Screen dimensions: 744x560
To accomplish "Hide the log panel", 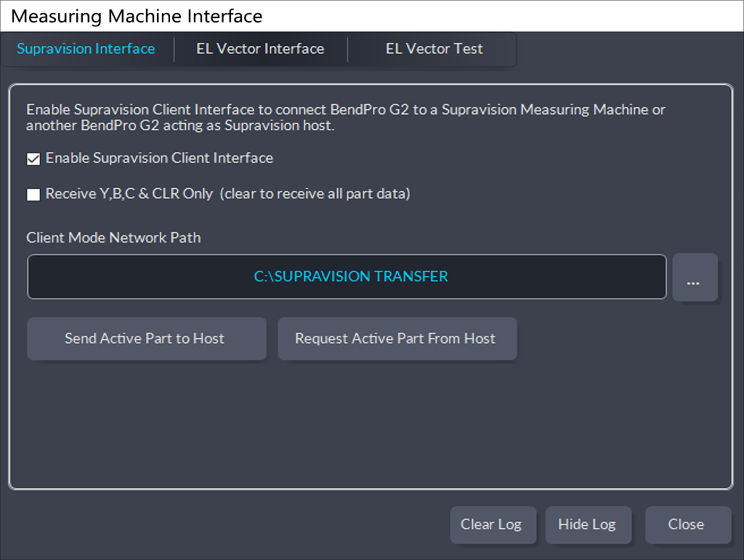I will click(x=589, y=525).
